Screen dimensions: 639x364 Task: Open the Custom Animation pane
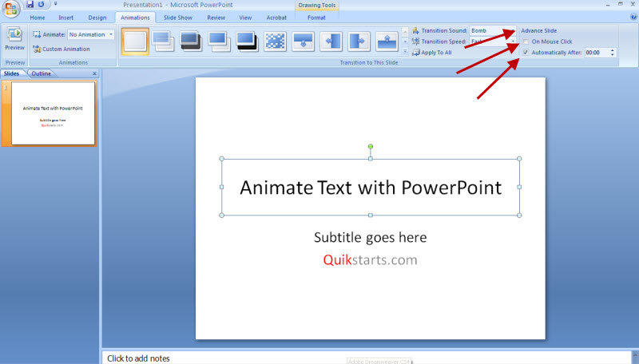(62, 49)
